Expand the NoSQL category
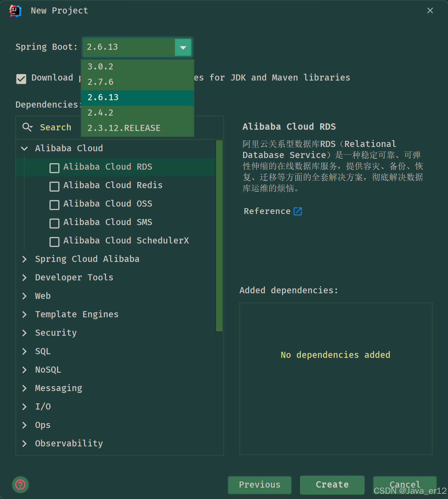Image resolution: width=448 pixels, height=499 pixels. pyautogui.click(x=24, y=370)
